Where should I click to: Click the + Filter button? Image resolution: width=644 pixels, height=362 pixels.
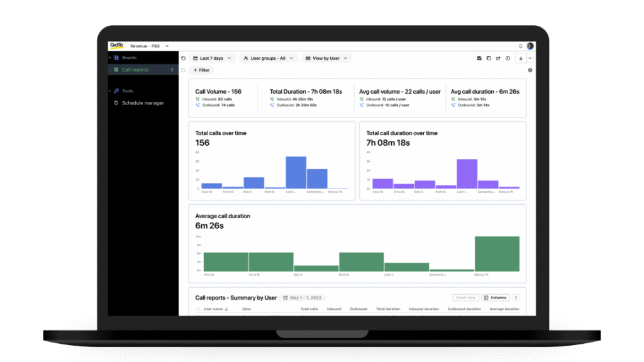point(202,70)
